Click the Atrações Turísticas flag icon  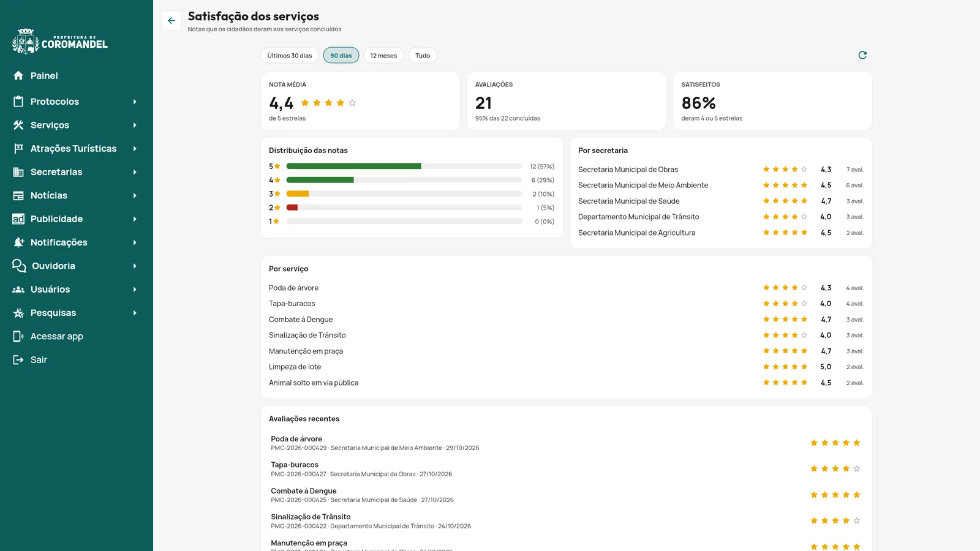(18, 148)
